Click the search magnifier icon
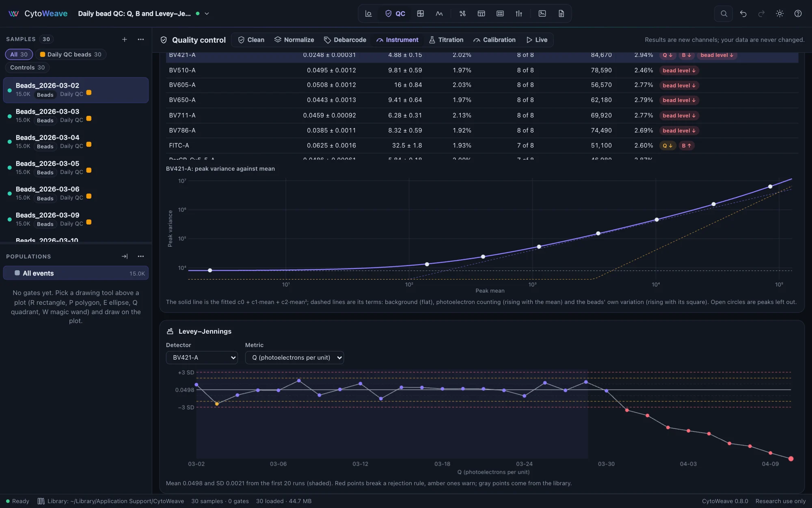The width and height of the screenshot is (812, 508). (723, 13)
